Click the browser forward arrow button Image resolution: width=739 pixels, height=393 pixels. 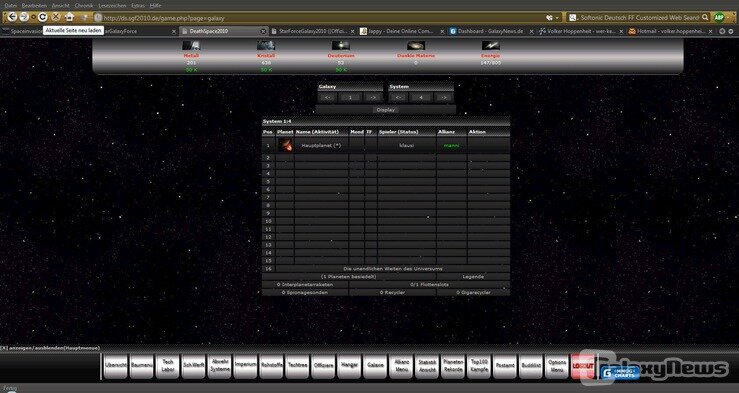pyautogui.click(x=24, y=17)
